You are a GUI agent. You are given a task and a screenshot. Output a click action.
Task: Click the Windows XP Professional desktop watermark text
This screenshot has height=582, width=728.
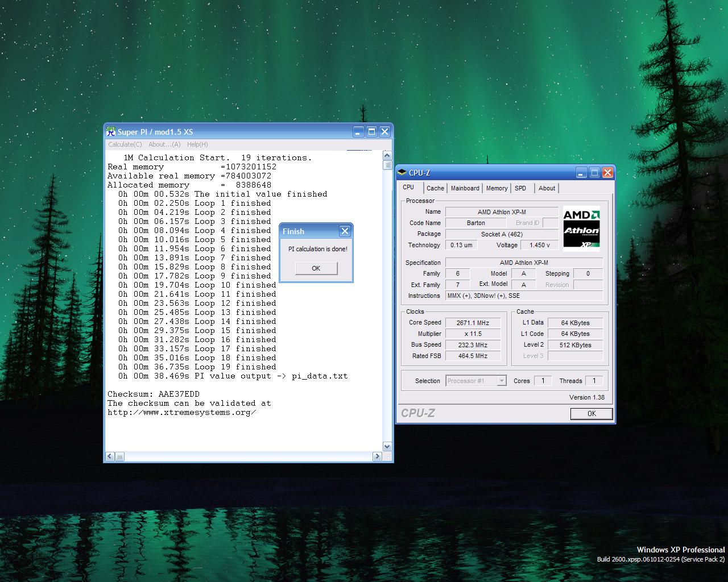click(681, 550)
